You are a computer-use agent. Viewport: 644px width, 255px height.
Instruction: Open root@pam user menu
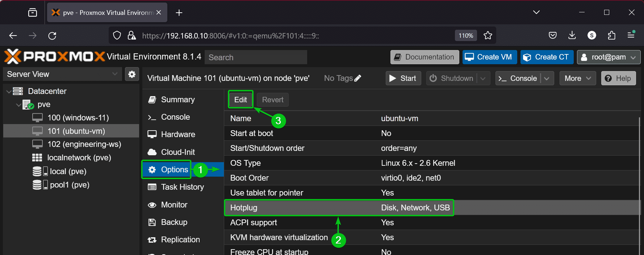[609, 57]
